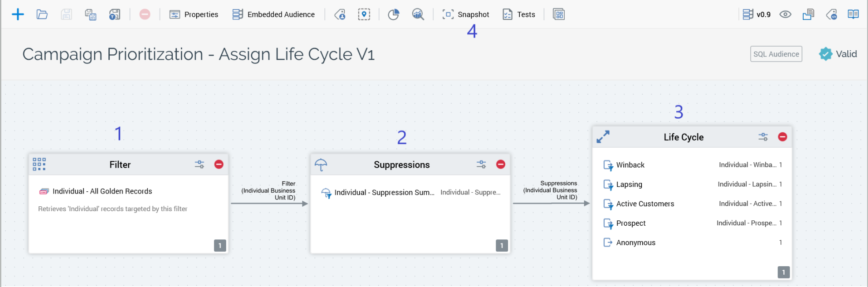The image size is (868, 287).
Task: Click the SQL Audience label box
Action: (x=776, y=54)
